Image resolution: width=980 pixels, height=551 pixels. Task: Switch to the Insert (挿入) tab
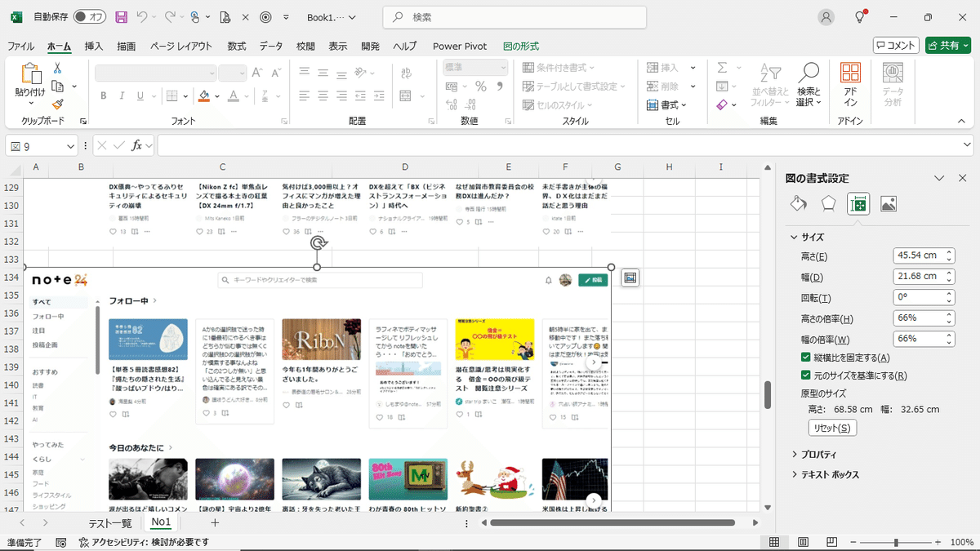pos(94,46)
